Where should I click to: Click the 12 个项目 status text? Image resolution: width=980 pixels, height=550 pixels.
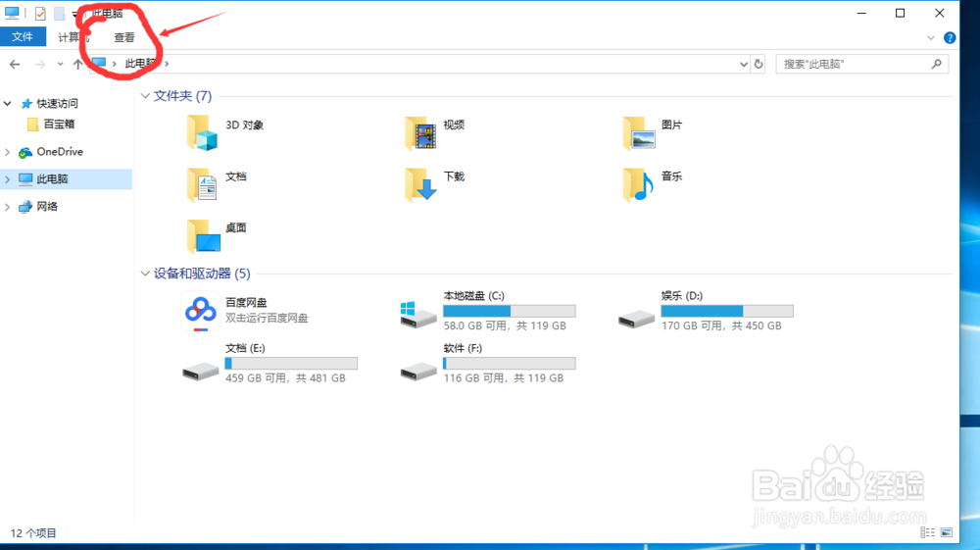click(x=33, y=533)
